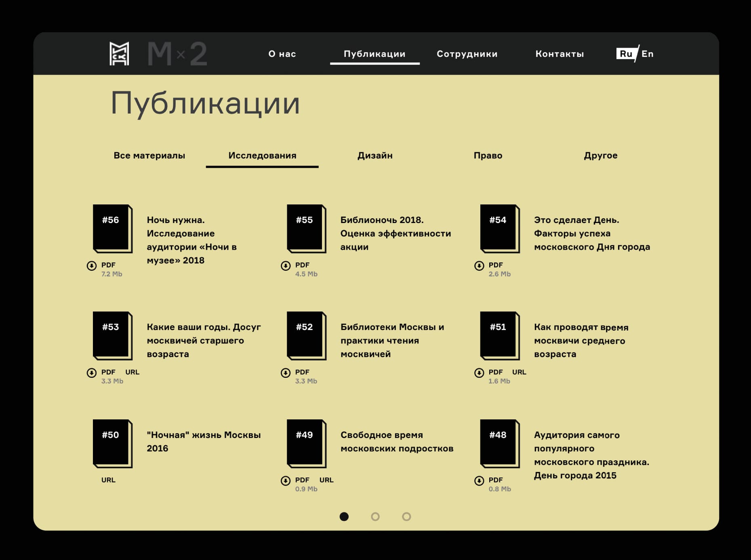Open title Свободное время московских подростков
The width and height of the screenshot is (751, 560).
point(397,442)
